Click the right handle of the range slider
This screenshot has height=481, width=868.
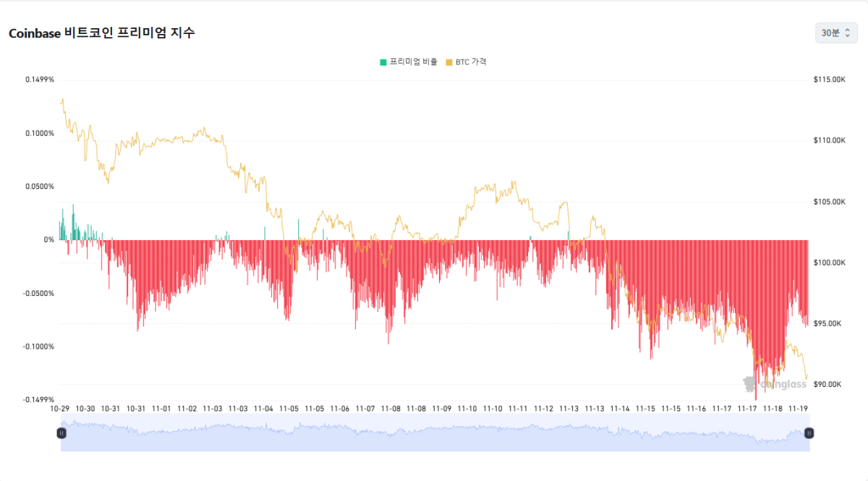point(809,433)
